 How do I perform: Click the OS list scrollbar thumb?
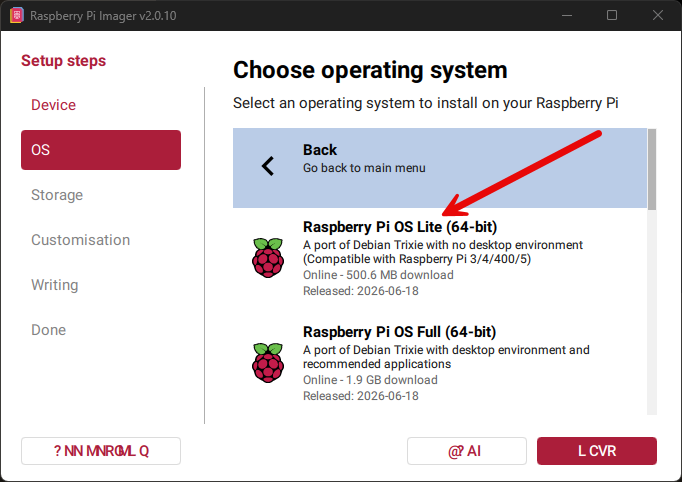point(652,170)
